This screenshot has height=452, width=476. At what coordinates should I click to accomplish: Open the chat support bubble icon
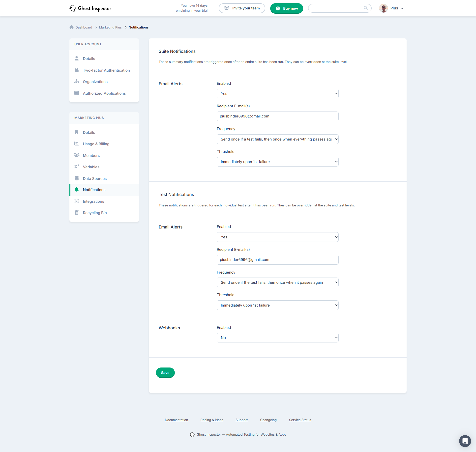[465, 441]
